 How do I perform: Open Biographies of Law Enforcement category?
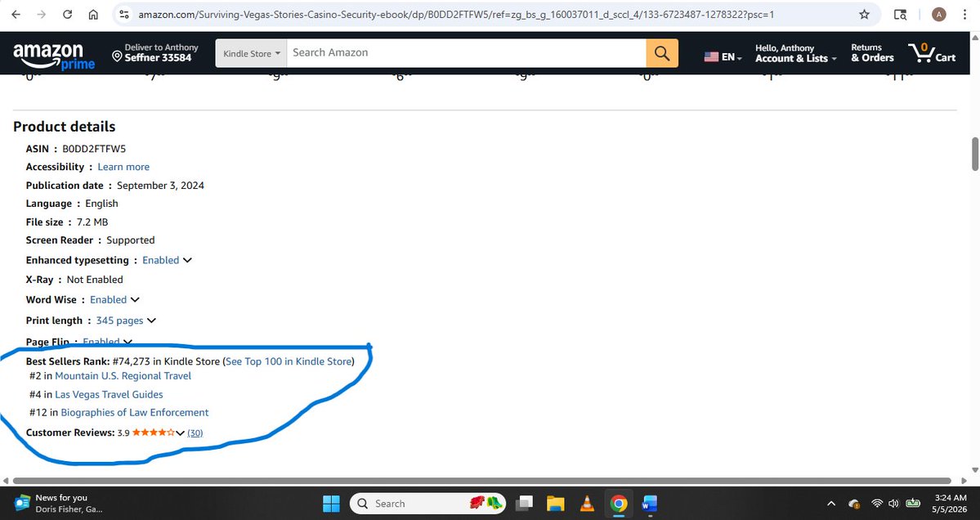coord(134,413)
